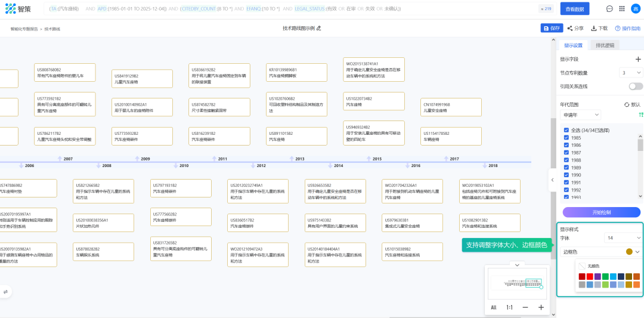Add a display field with plus icon
Image resolution: width=644 pixels, height=318 pixels.
point(638,59)
